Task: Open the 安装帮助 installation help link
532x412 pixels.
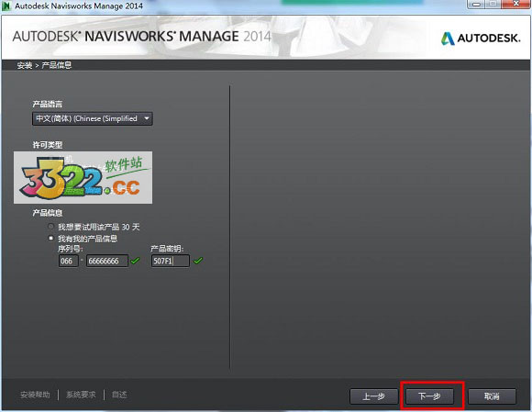Action: click(35, 395)
